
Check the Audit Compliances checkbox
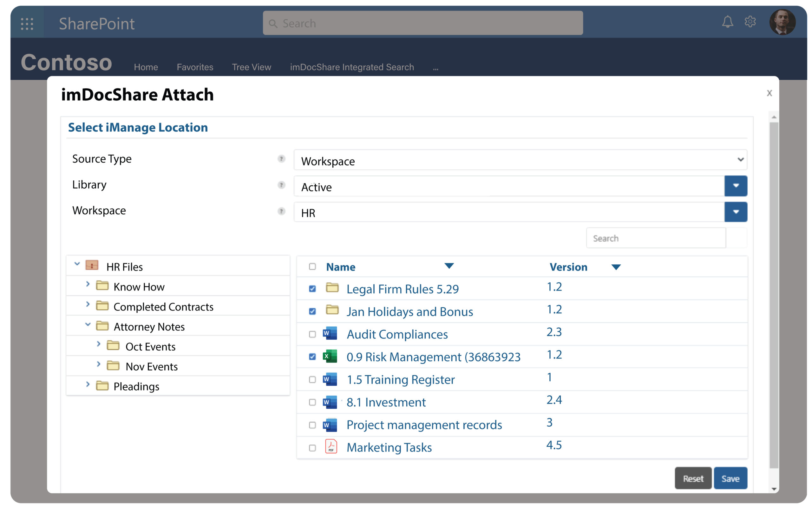click(x=312, y=334)
